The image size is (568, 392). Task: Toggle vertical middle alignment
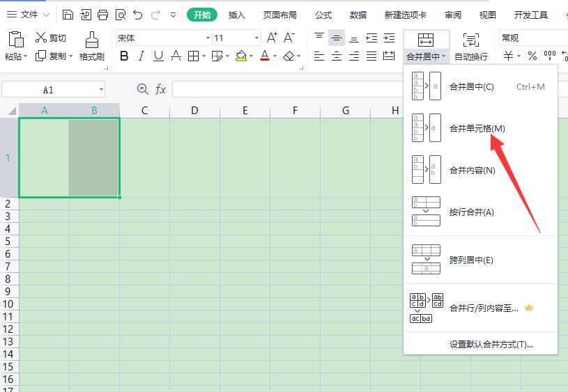[x=337, y=38]
